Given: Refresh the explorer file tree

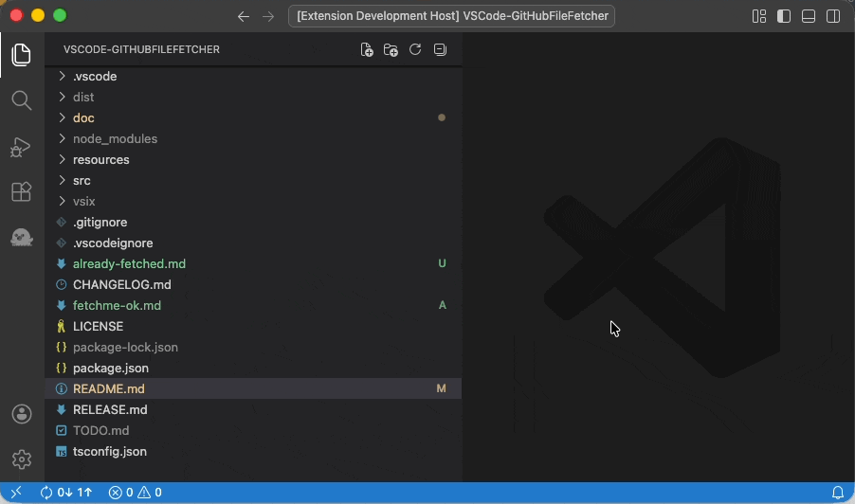Looking at the screenshot, I should (415, 49).
